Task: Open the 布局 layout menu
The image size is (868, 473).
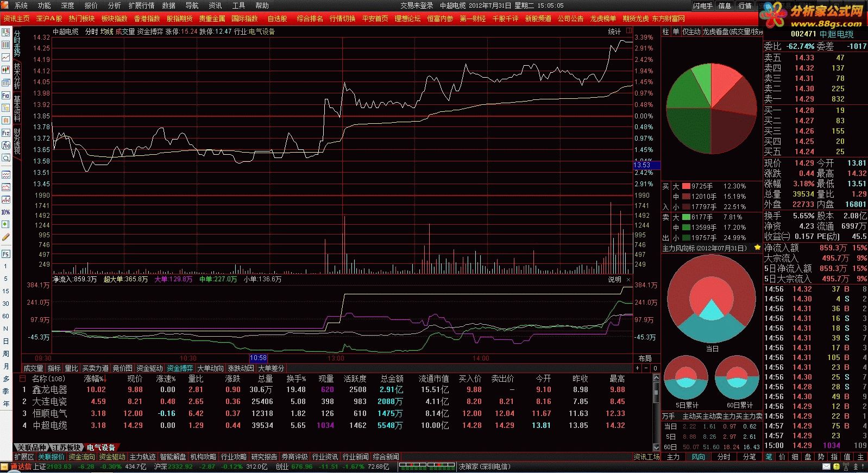Action: tap(645, 358)
